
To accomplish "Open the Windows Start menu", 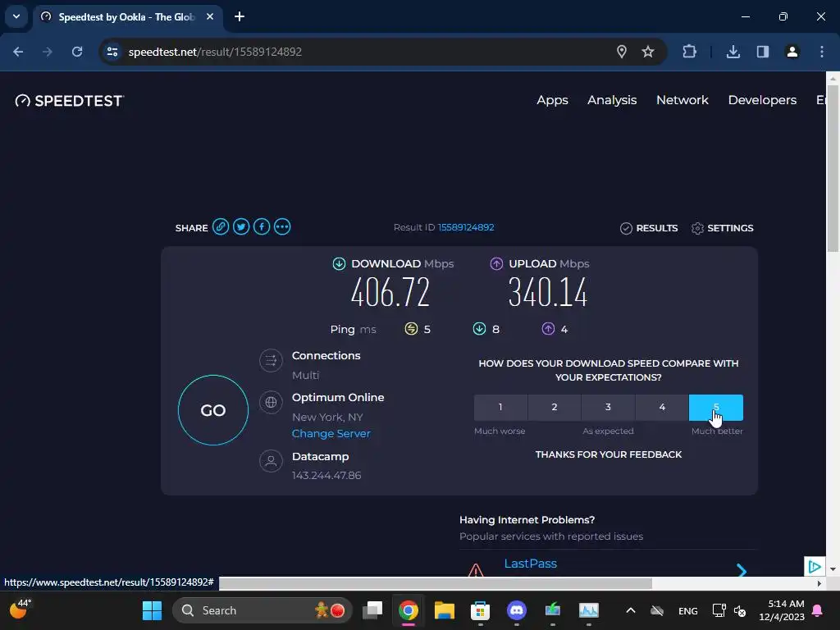I will click(152, 610).
